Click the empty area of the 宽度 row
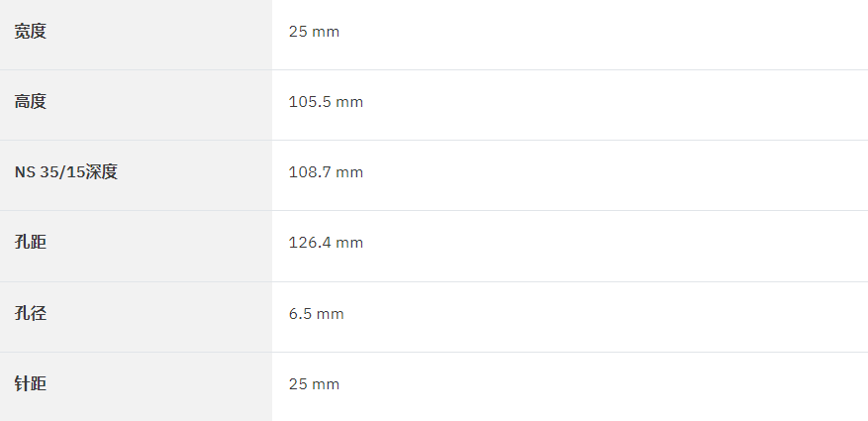This screenshot has height=421, width=868. point(604,35)
